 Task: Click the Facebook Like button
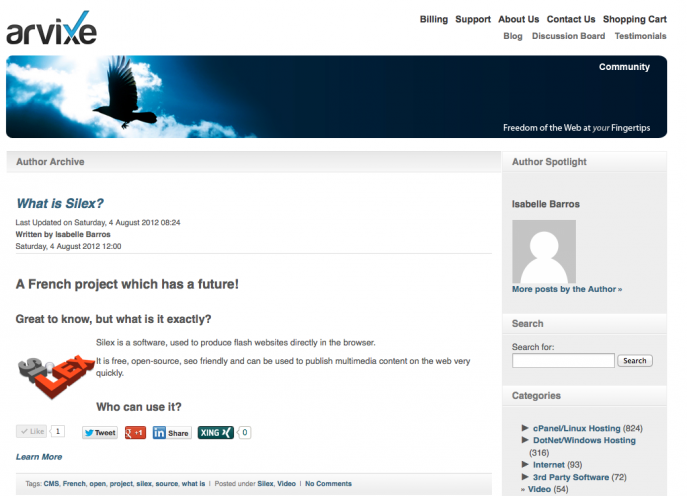point(31,431)
